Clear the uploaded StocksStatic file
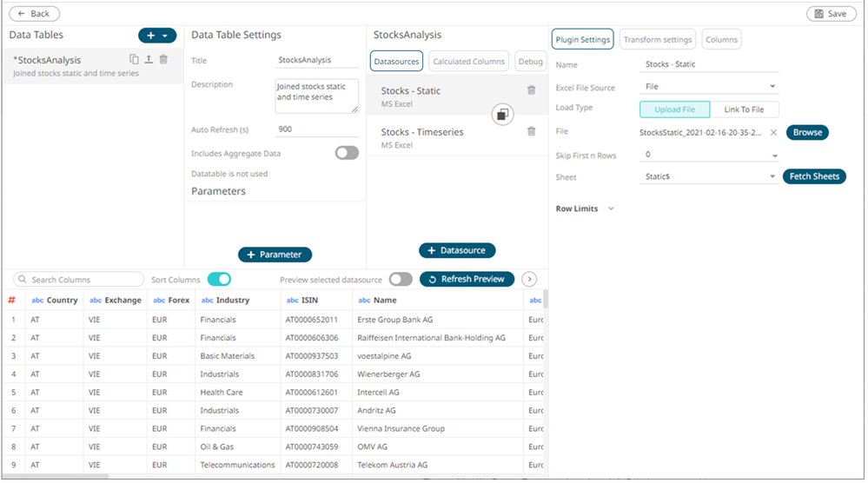This screenshot has width=868, height=483. tap(773, 133)
